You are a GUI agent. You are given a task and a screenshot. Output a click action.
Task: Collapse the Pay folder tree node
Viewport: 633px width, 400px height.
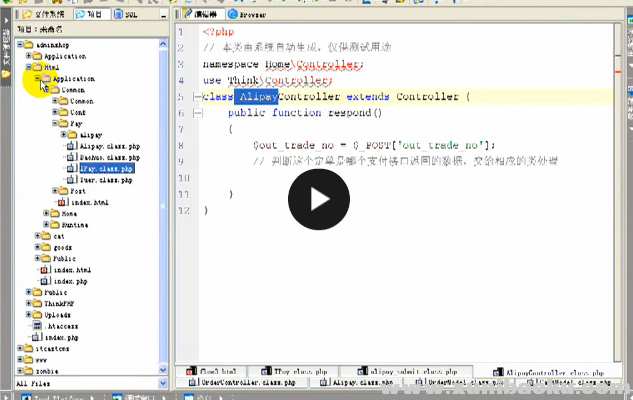pyautogui.click(x=56, y=123)
